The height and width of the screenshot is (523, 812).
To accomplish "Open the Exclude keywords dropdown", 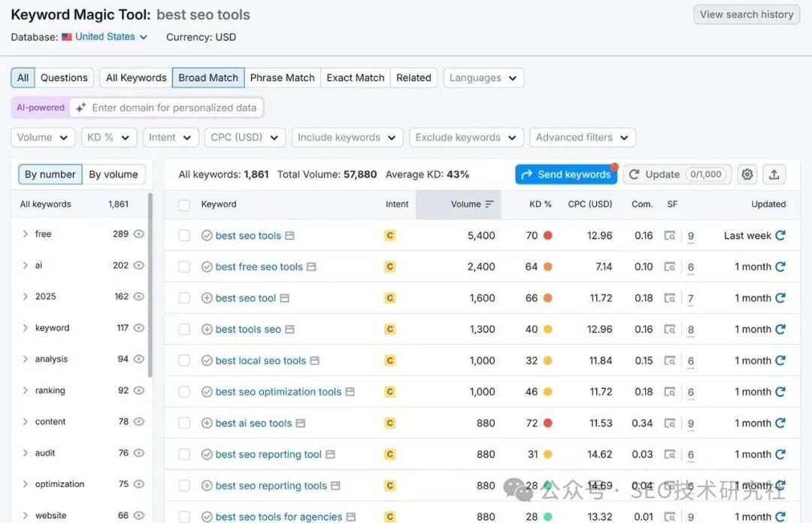I will (466, 138).
